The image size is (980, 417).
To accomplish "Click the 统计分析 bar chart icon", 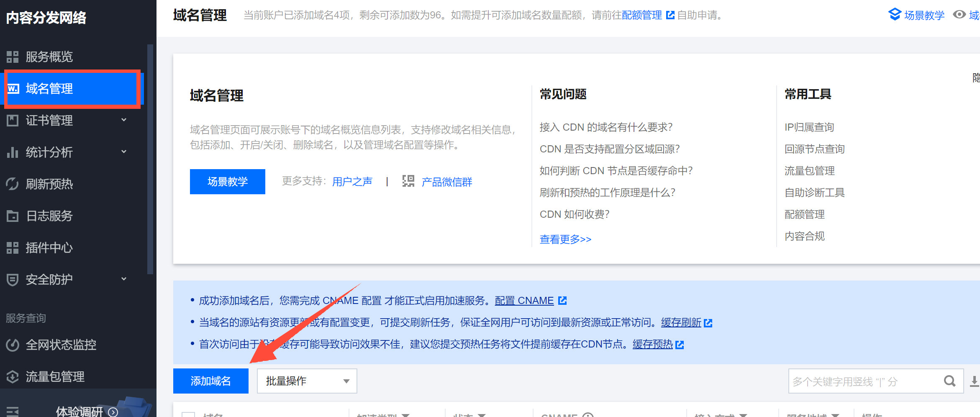I will click(13, 152).
